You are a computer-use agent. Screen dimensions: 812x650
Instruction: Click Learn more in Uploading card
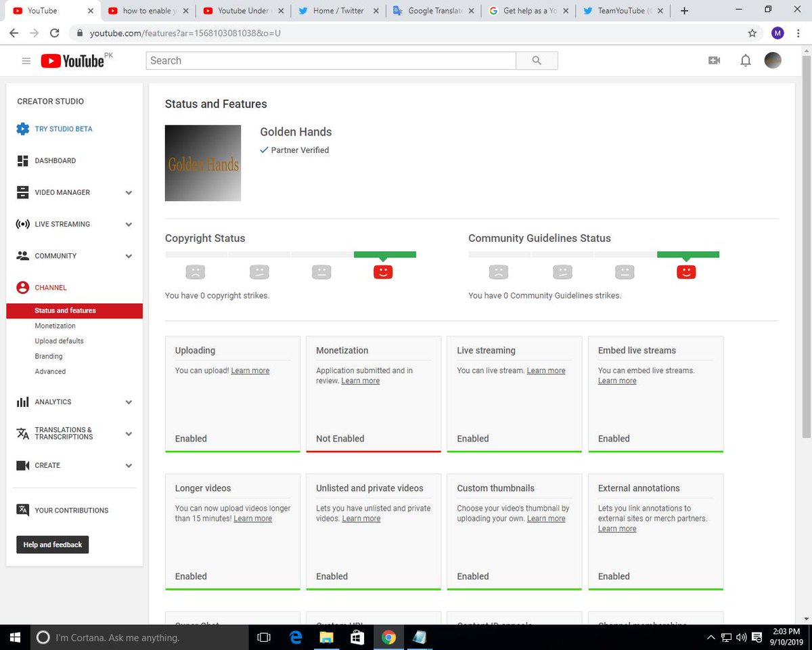tap(250, 371)
